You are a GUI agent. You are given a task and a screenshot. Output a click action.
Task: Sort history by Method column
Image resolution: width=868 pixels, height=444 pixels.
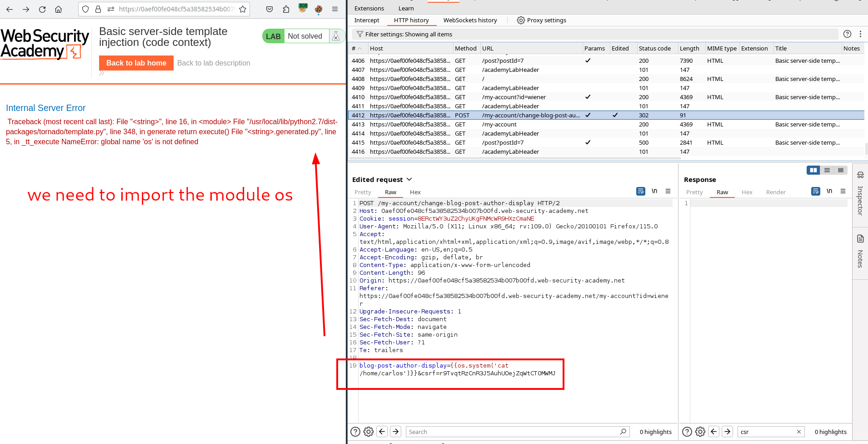tap(466, 48)
